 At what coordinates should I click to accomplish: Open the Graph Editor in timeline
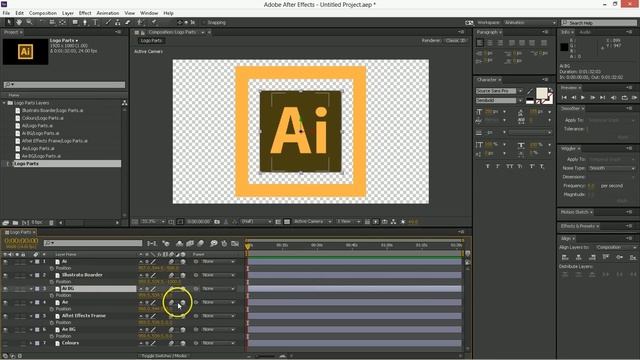pyautogui.click(x=235, y=243)
